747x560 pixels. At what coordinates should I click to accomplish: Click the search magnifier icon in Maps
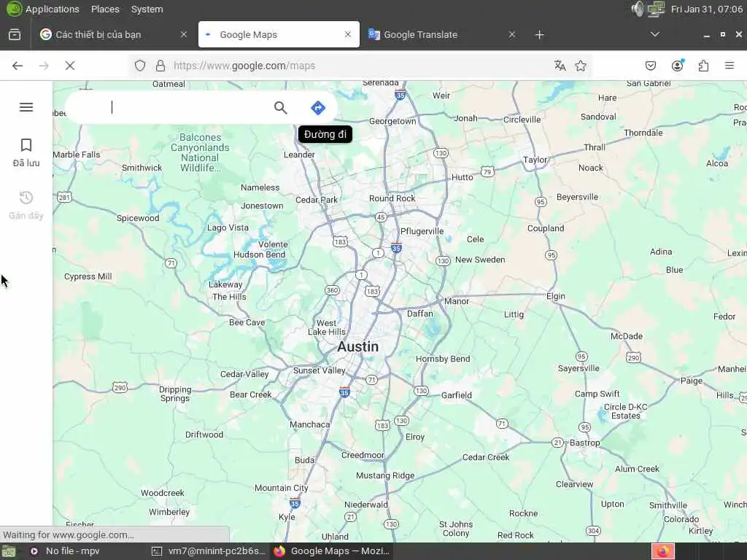pyautogui.click(x=281, y=108)
